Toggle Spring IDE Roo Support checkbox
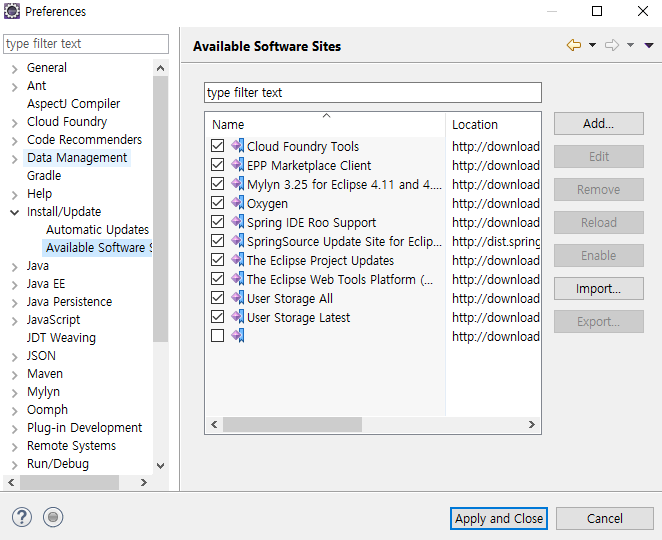Screen dimensions: 662x540 (x=217, y=222)
